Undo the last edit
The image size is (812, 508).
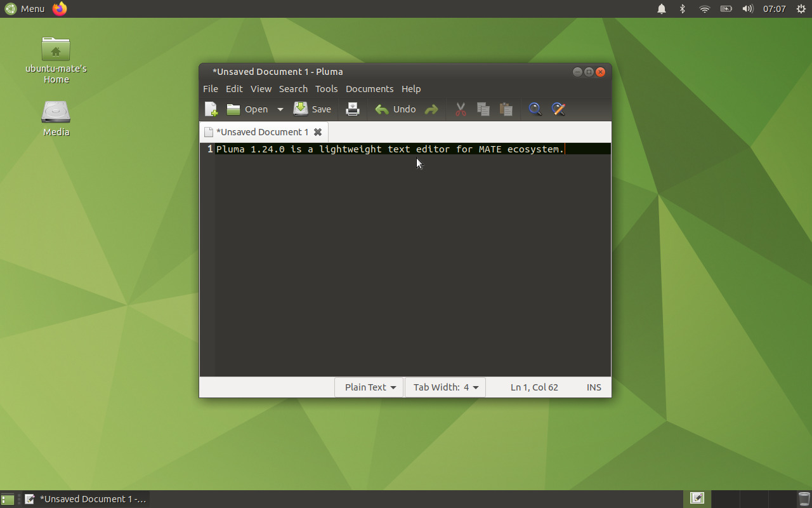pos(395,109)
